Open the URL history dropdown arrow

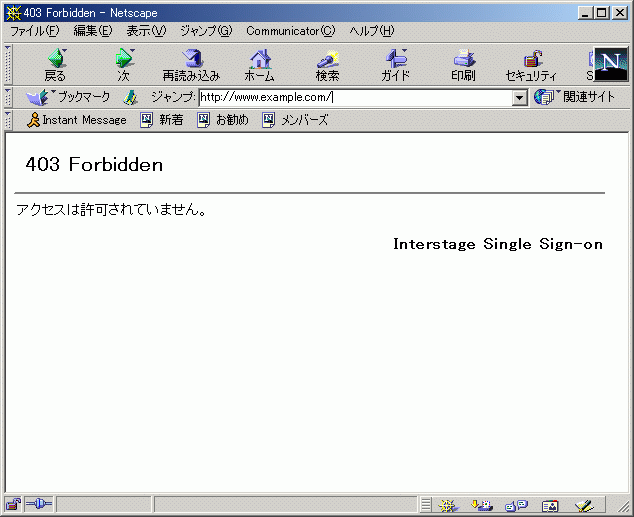[x=520, y=98]
